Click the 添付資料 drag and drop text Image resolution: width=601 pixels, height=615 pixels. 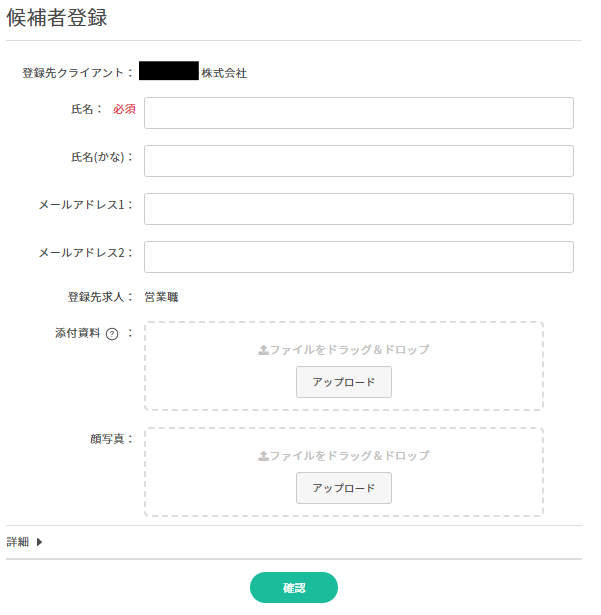click(x=349, y=350)
